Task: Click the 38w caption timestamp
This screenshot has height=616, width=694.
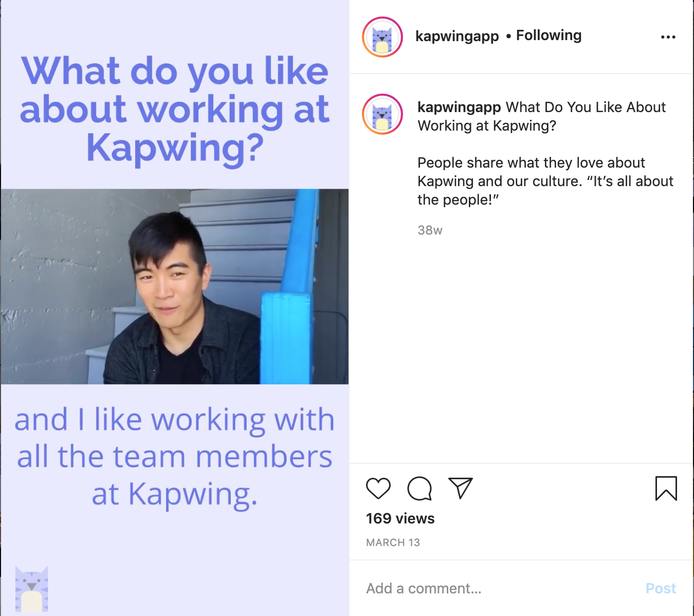Action: (x=430, y=230)
